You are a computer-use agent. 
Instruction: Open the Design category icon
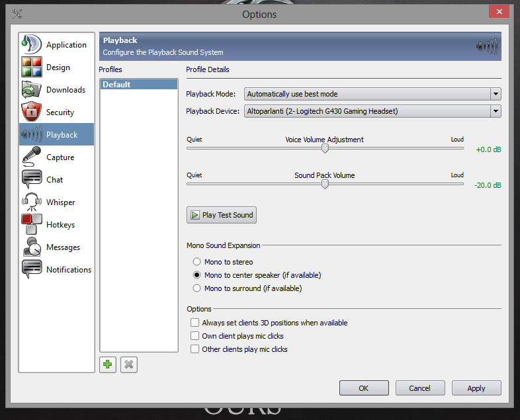(x=32, y=67)
